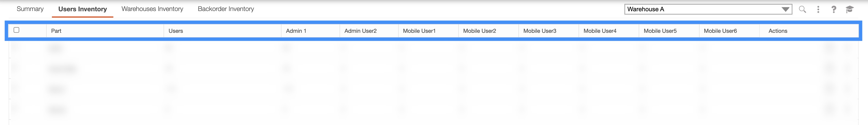Click the Actions column header
Image resolution: width=868 pixels, height=125 pixels.
[778, 31]
